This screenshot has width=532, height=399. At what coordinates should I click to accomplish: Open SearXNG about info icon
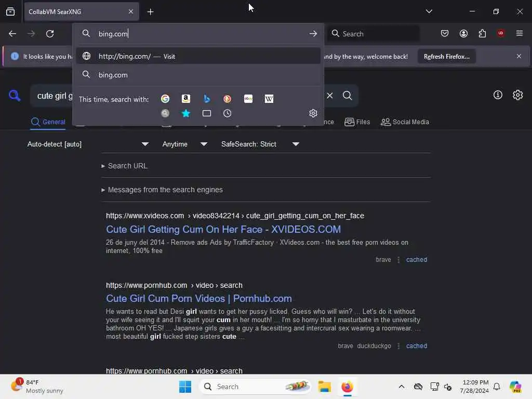coord(498,95)
